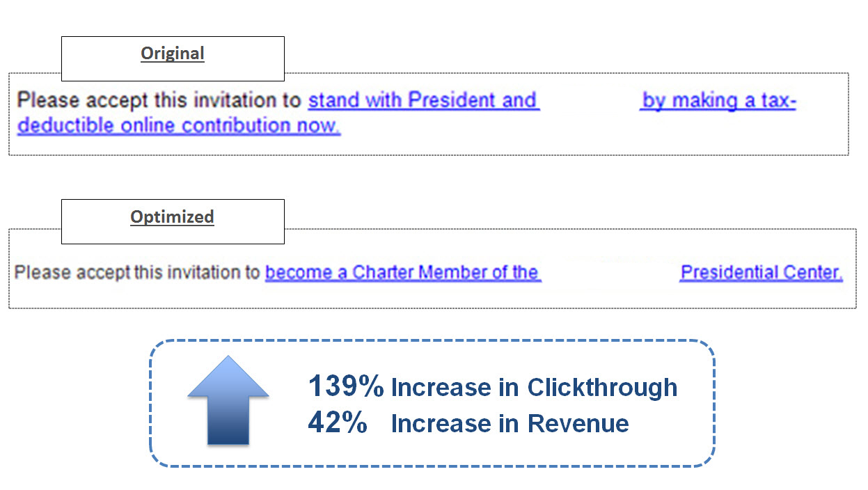Select the 'Optimized' label box
868x490 pixels.
[173, 221]
